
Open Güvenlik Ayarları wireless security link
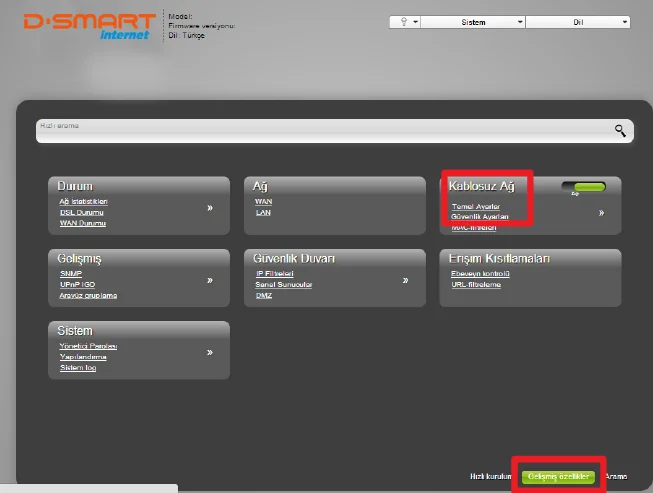click(x=480, y=216)
